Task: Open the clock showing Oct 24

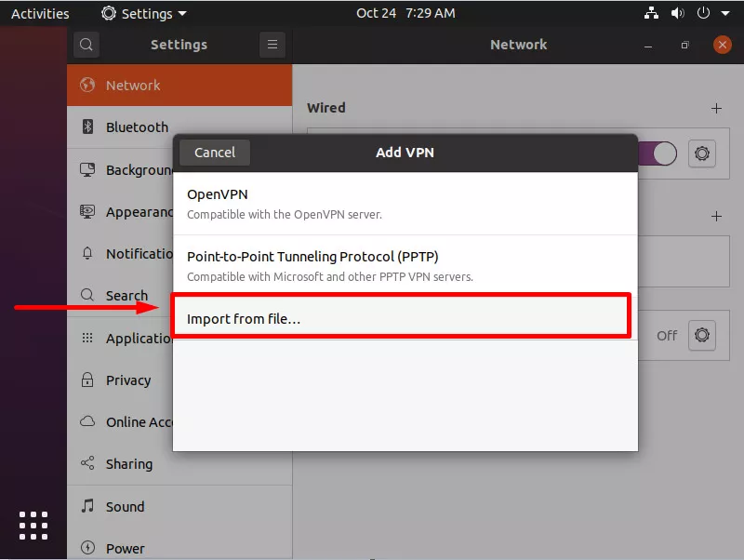Action: pyautogui.click(x=405, y=14)
